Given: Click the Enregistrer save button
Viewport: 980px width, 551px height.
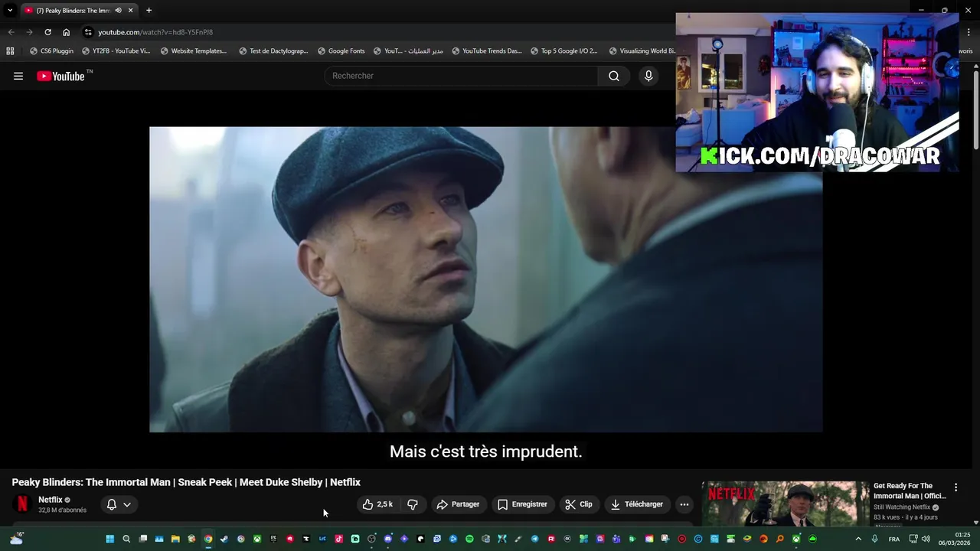Looking at the screenshot, I should 522,504.
